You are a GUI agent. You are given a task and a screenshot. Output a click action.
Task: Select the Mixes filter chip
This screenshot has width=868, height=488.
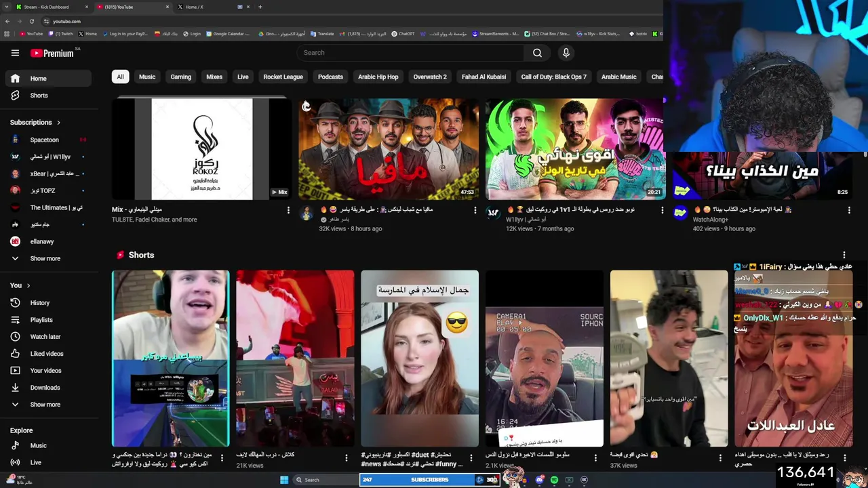214,77
